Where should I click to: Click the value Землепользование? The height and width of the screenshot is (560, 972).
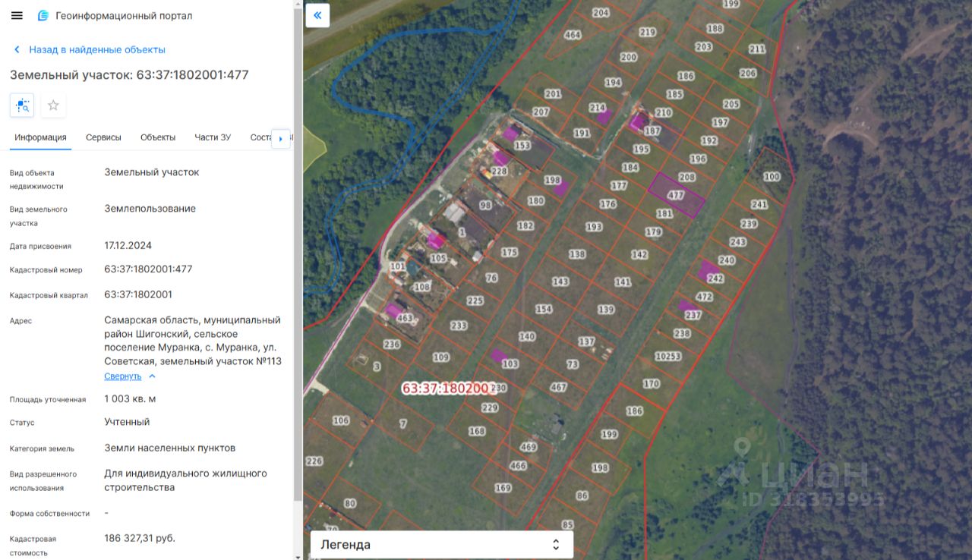point(150,209)
